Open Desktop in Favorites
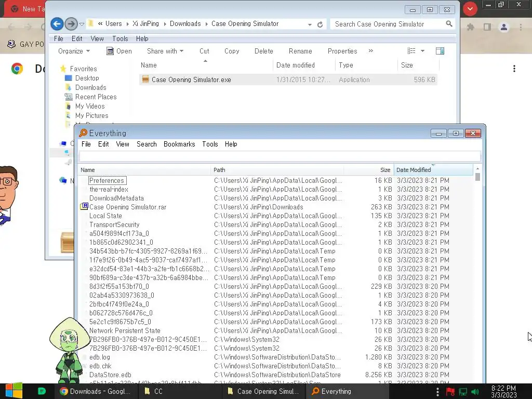The width and height of the screenshot is (532, 399). [87, 78]
